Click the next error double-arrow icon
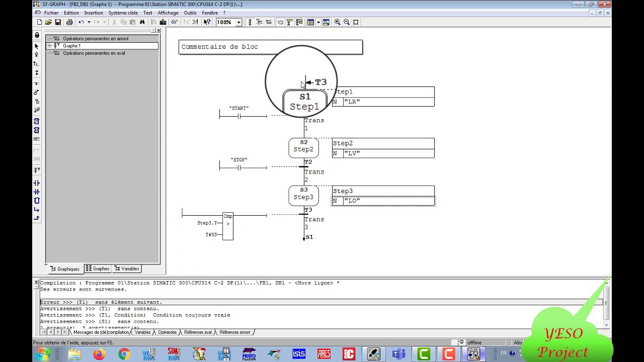 click(x=195, y=22)
